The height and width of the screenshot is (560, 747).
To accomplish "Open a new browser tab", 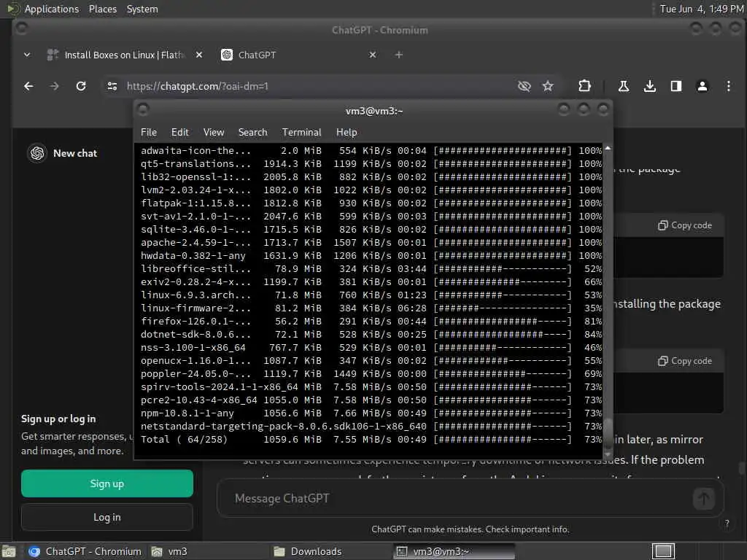I will pos(399,55).
